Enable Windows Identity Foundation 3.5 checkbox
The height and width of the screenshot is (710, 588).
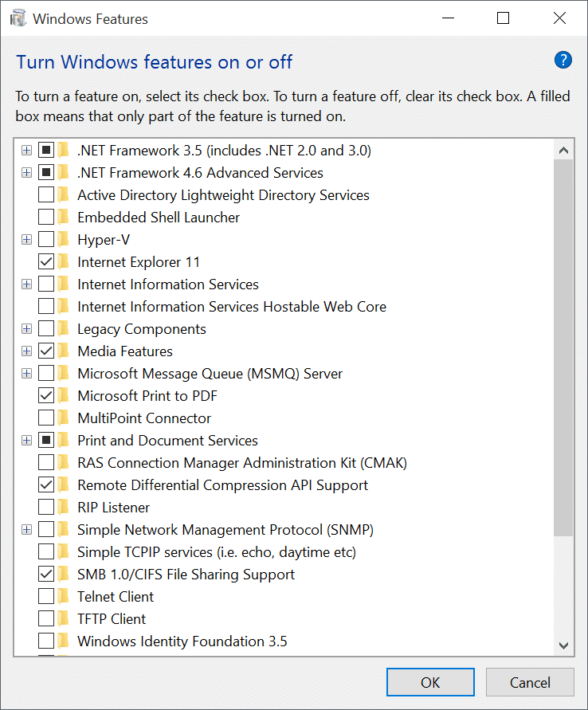tap(46, 641)
